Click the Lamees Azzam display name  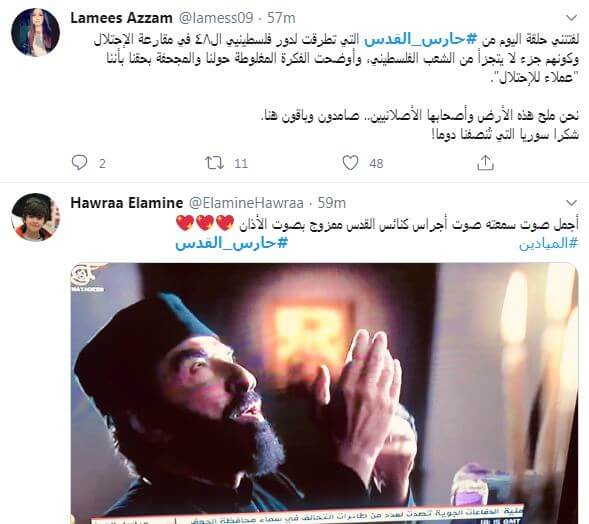pyautogui.click(x=122, y=18)
